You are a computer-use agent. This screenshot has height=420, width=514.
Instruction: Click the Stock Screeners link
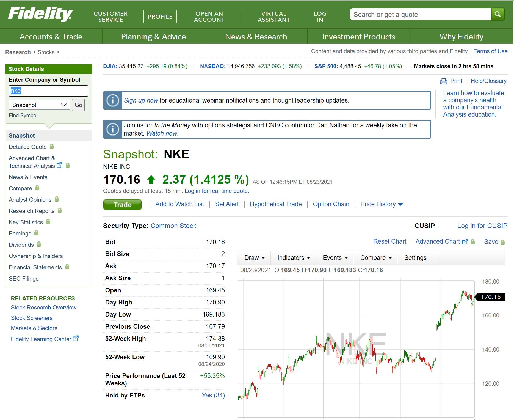(32, 318)
